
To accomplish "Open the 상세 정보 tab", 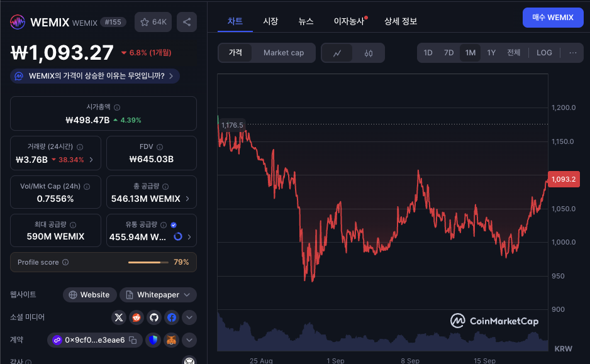I will coord(400,21).
